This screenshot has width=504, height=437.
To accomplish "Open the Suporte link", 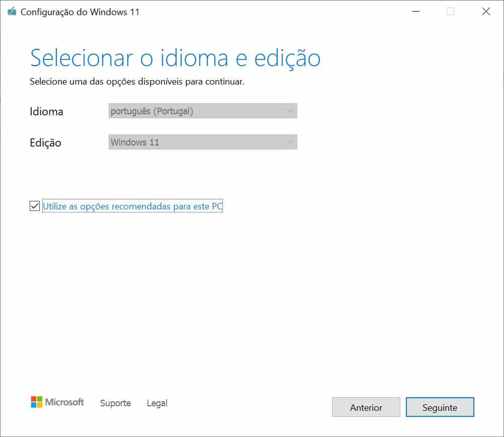I will tap(115, 403).
